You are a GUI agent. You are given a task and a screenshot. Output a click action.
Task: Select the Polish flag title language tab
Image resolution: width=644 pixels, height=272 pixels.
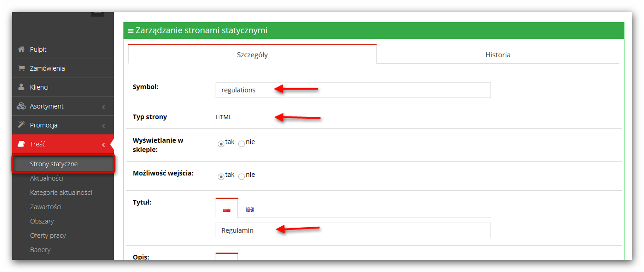coord(227,210)
